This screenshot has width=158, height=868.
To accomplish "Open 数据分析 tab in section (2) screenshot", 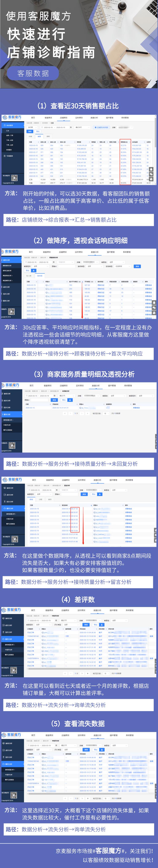I will [x=95, y=252].
